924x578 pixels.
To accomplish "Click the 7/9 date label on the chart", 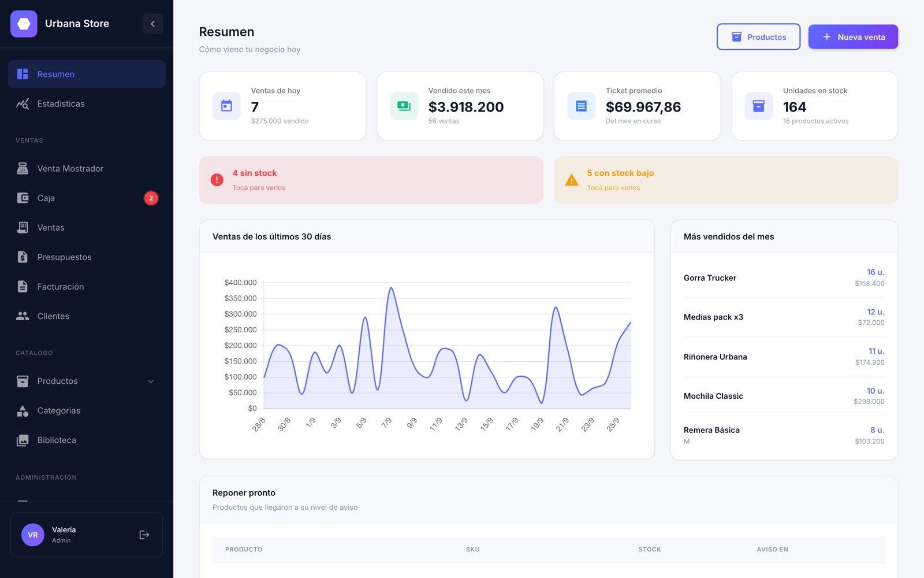I will click(x=386, y=423).
